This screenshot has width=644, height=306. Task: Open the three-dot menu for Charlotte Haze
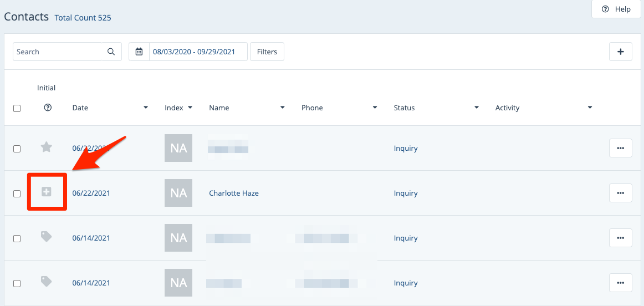point(620,193)
